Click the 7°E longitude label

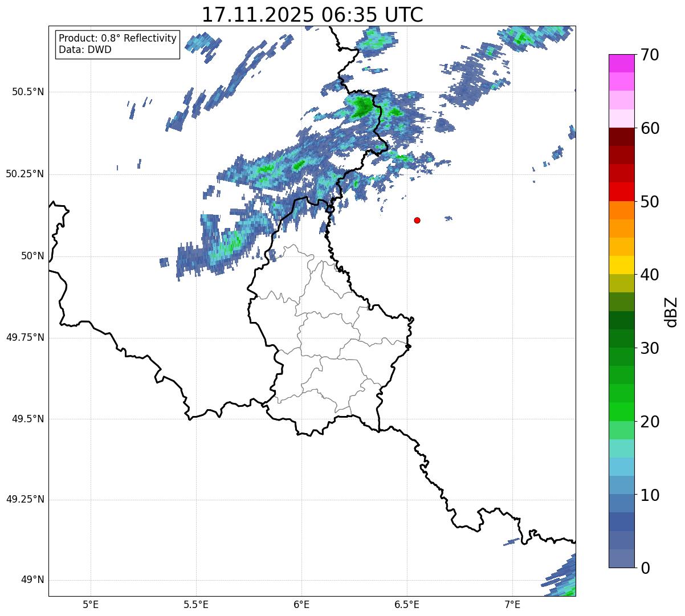[512, 604]
